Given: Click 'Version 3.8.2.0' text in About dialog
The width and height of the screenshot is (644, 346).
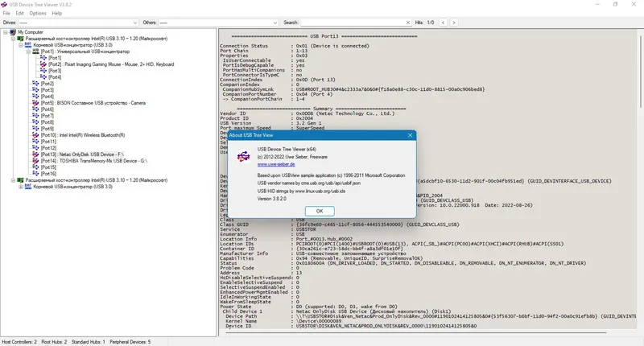Looking at the screenshot, I should coord(272,199).
